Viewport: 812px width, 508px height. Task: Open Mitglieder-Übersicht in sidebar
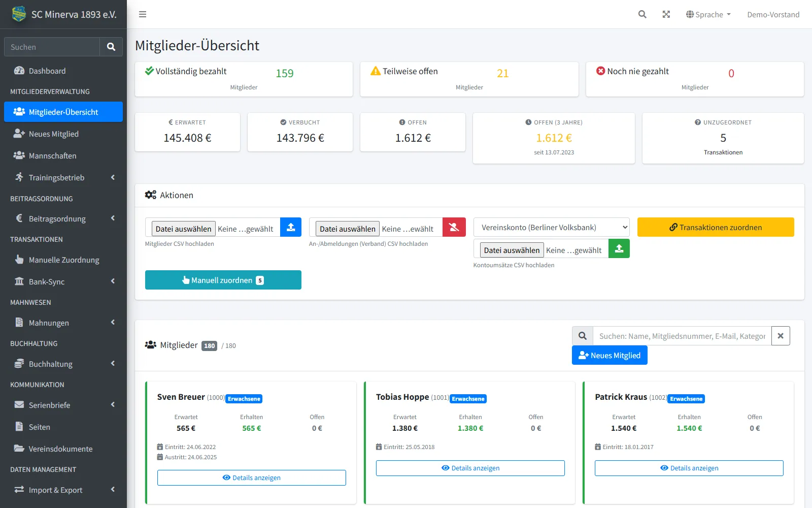click(63, 112)
